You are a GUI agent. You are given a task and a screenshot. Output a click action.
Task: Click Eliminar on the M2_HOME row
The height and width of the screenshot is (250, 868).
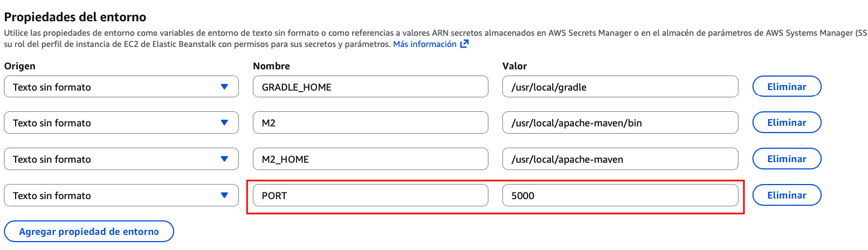coord(787,159)
